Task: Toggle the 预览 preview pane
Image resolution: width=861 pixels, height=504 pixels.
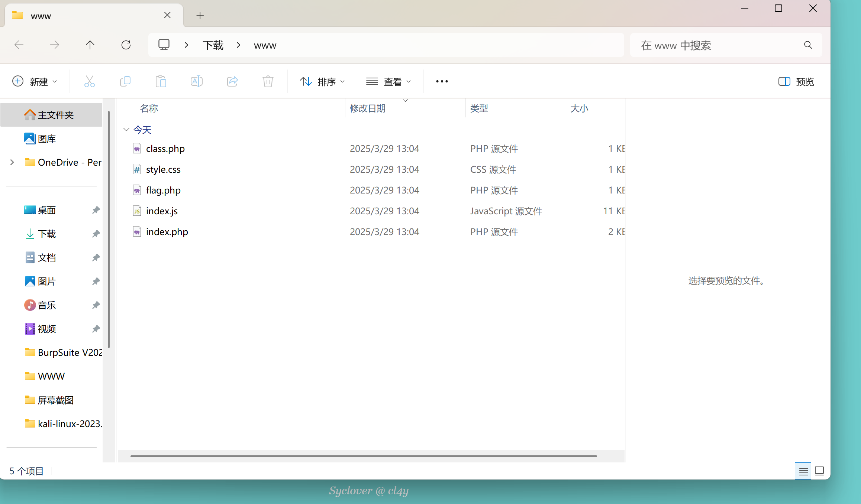Action: [796, 81]
